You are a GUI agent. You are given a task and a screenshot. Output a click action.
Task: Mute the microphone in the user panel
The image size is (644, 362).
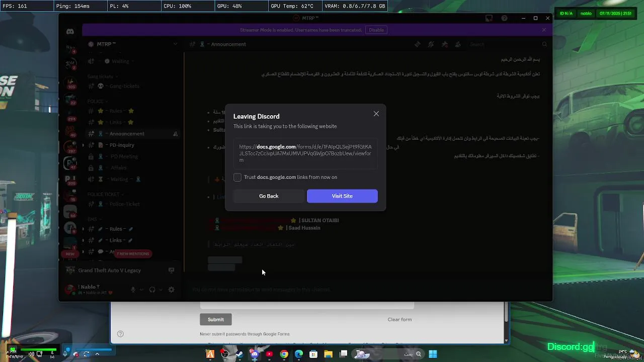[x=133, y=290]
